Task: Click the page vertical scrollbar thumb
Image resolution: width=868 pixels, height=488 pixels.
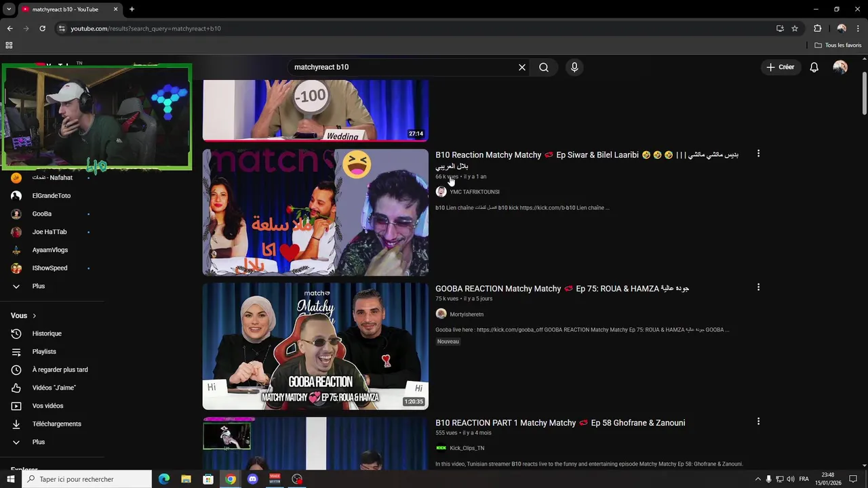Action: (864, 93)
